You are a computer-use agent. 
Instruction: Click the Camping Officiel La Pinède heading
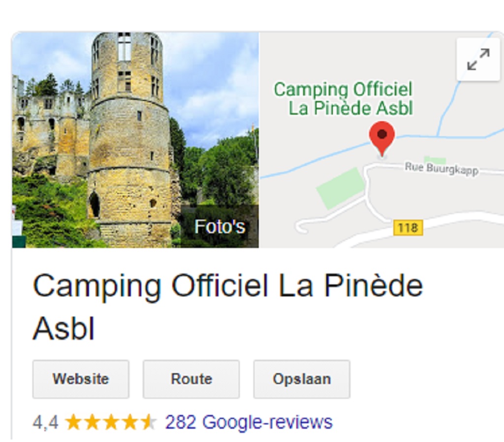pos(227,286)
